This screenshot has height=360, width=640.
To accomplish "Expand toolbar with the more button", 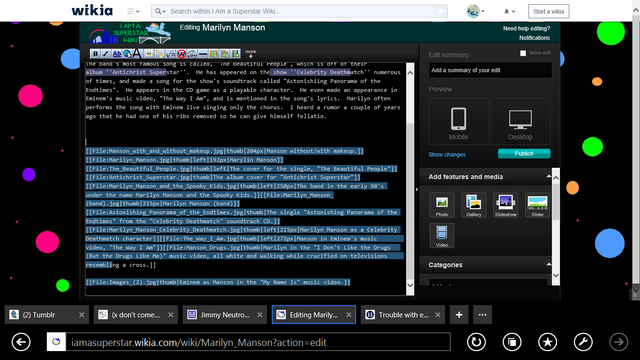I will pos(251,53).
